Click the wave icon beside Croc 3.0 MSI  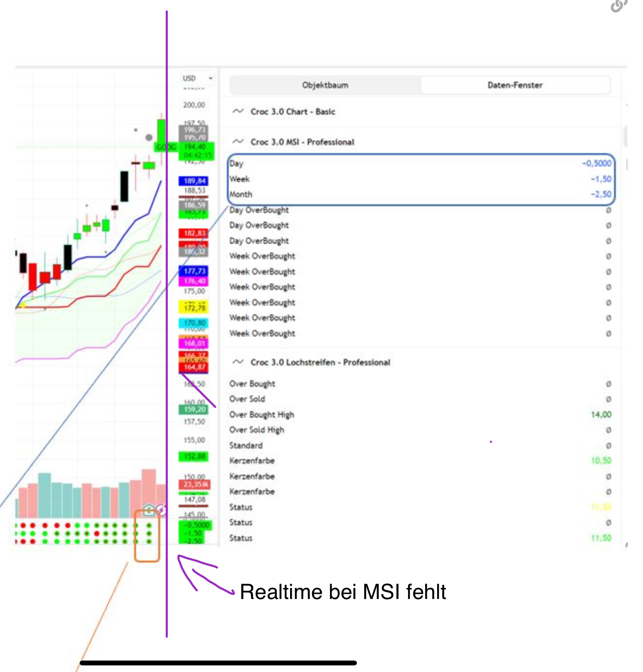click(x=238, y=142)
